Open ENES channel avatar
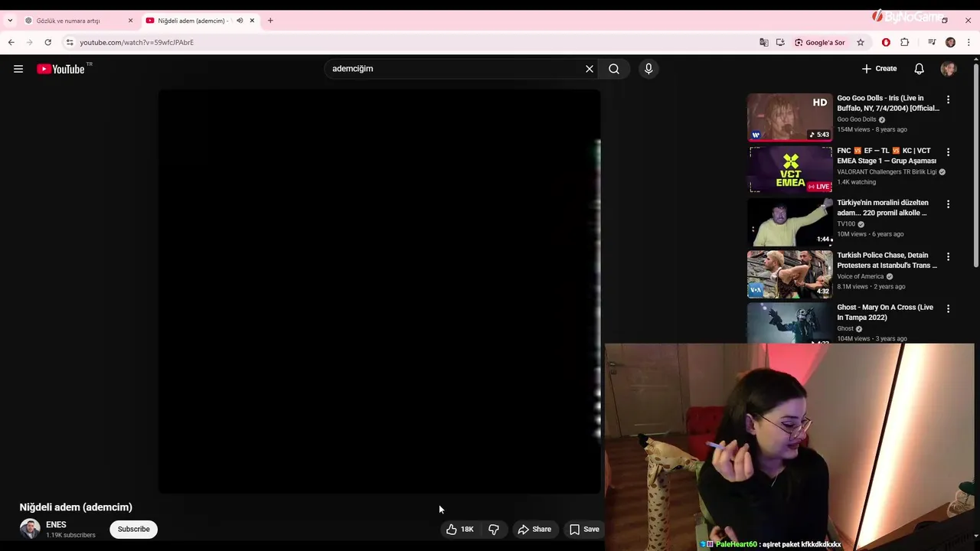The width and height of the screenshot is (980, 551). (30, 529)
